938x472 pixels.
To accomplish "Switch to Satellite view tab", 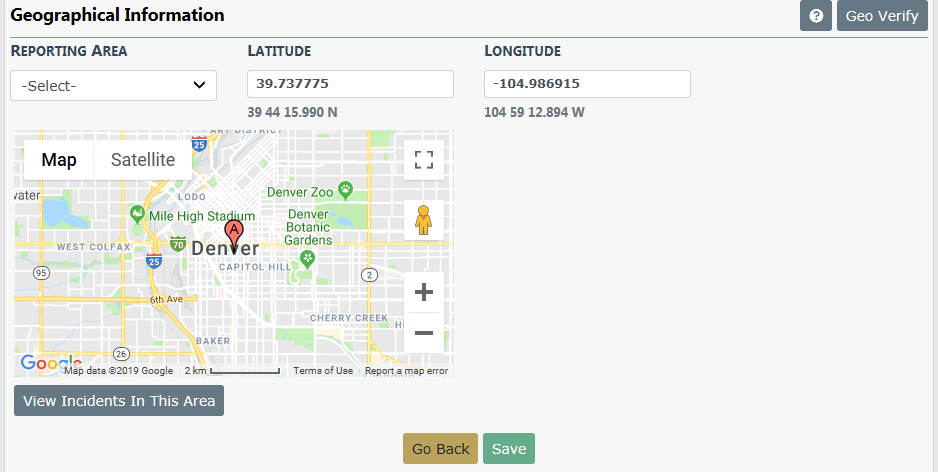I will tap(143, 160).
